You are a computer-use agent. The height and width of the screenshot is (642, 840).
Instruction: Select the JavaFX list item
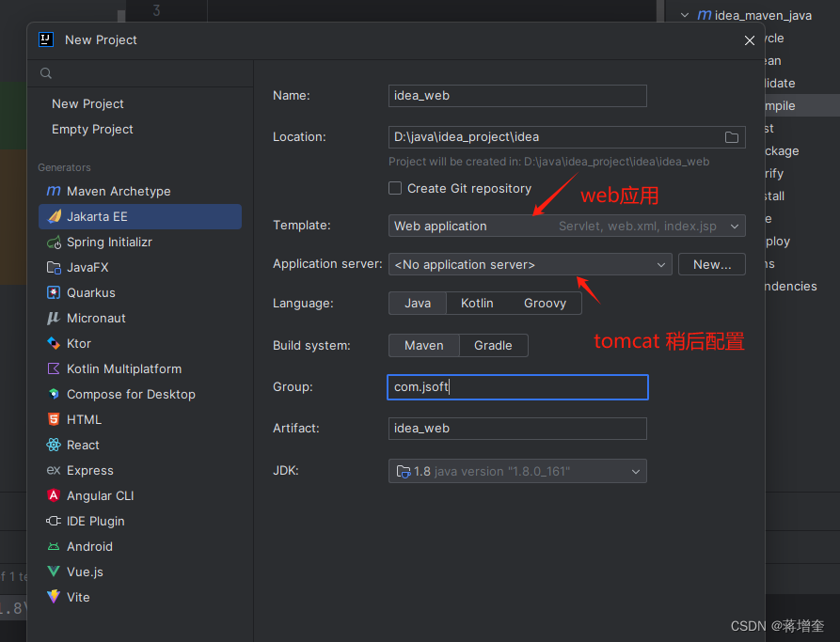click(140, 267)
